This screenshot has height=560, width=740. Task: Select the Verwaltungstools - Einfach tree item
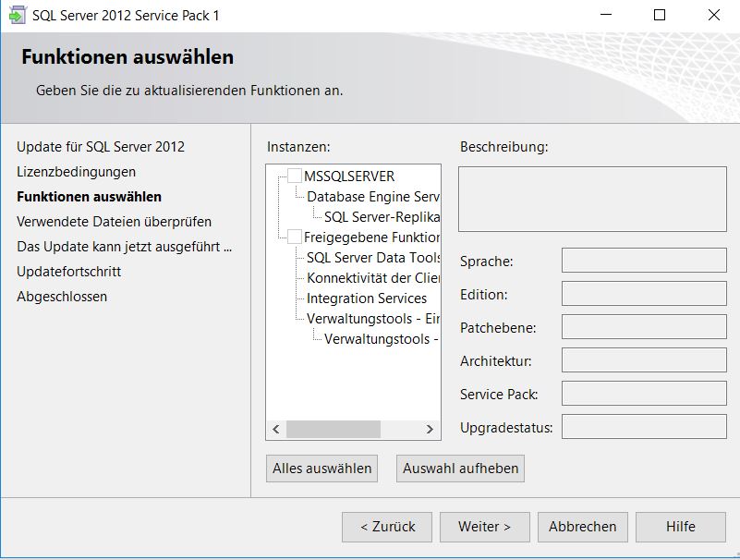coord(373,318)
